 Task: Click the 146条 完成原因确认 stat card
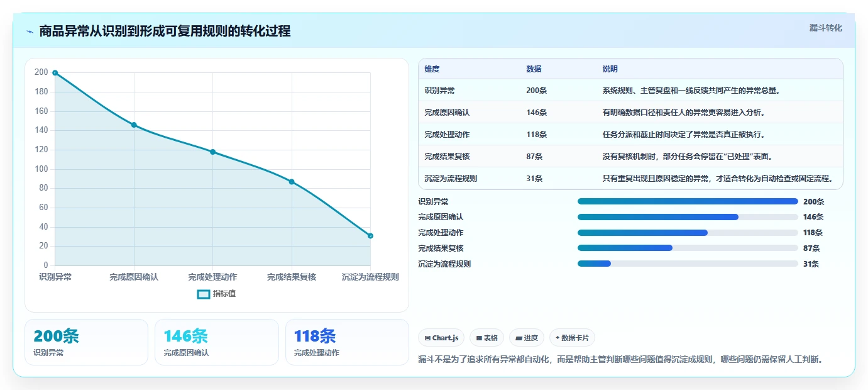tap(216, 342)
